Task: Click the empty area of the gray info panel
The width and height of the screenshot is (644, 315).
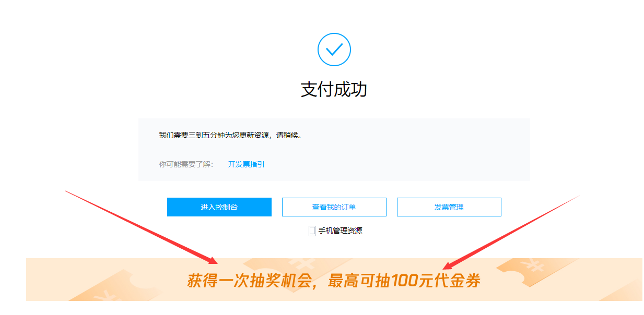Action: pyautogui.click(x=418, y=156)
